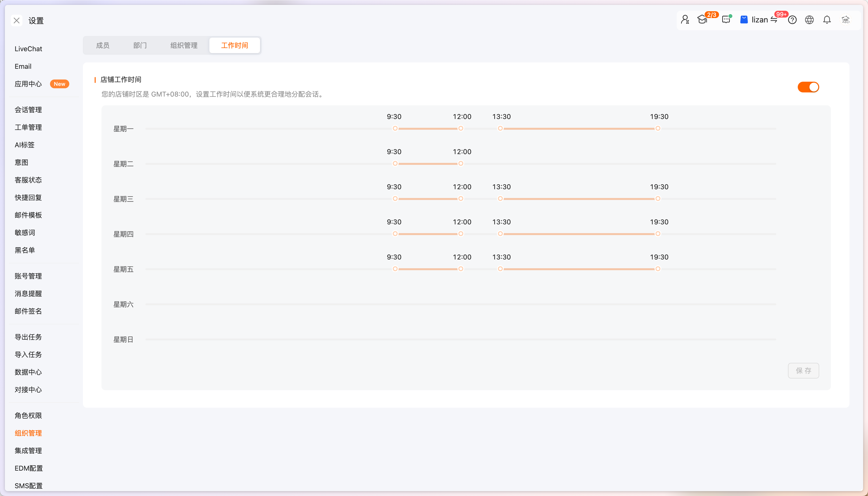Open the 组织管理 tab
868x496 pixels.
pos(184,45)
